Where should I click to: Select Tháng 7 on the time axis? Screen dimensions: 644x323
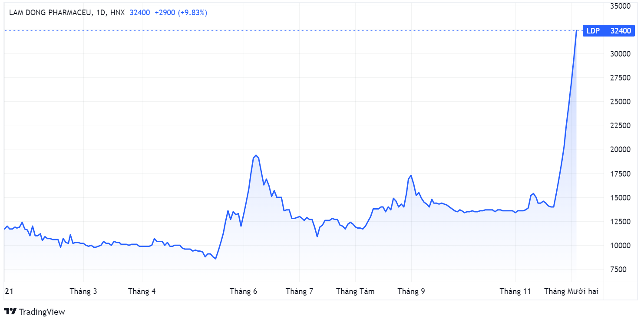299,291
